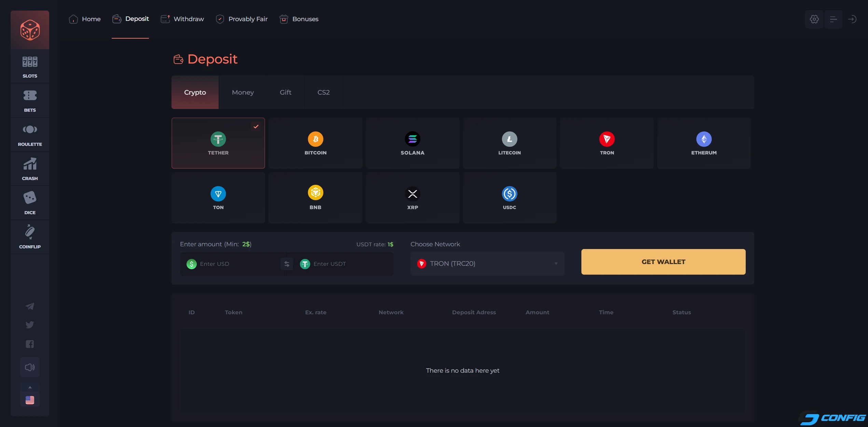Collapse the sidebar with the upward arrow
Viewport: 868px width, 427px height.
(x=30, y=387)
